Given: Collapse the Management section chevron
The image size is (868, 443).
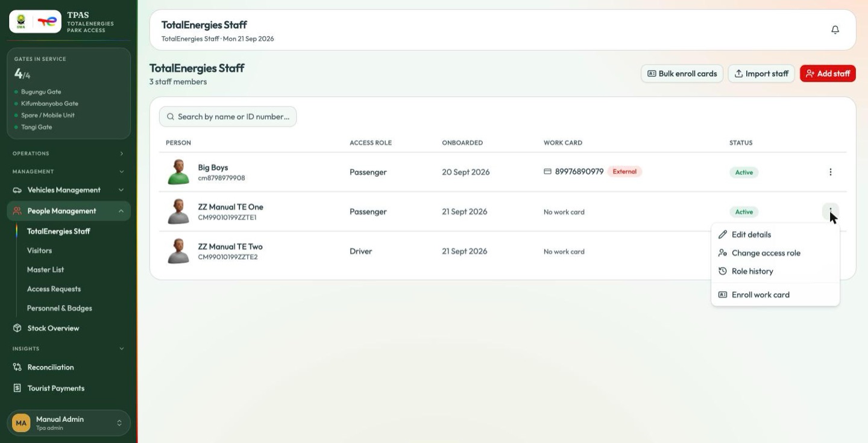Looking at the screenshot, I should (121, 172).
